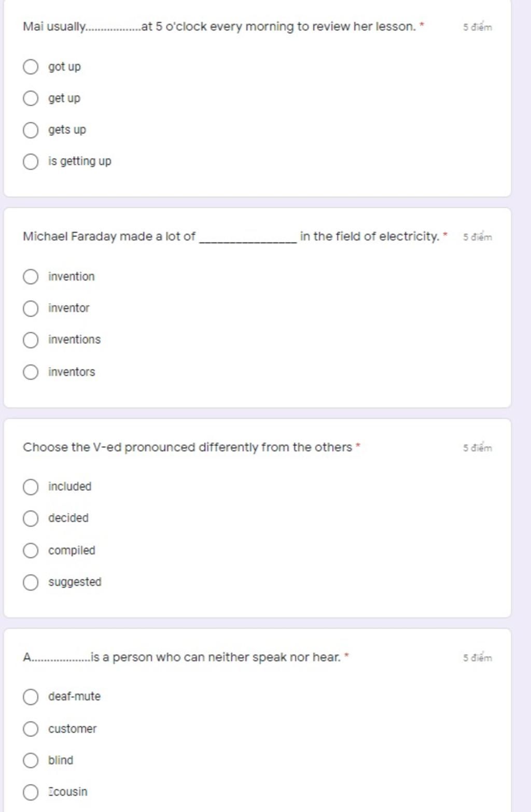Select the "got up" answer option

coord(31,67)
